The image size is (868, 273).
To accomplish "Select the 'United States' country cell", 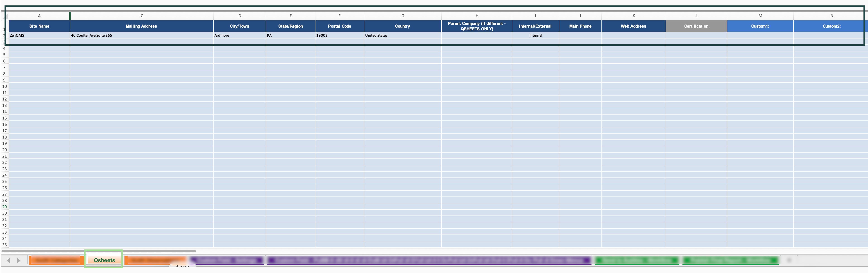I will (x=403, y=35).
